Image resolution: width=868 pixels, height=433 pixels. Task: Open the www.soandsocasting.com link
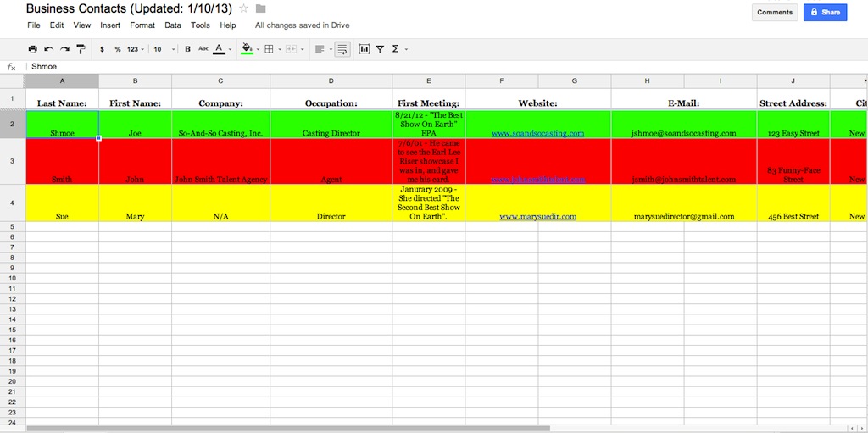point(537,133)
